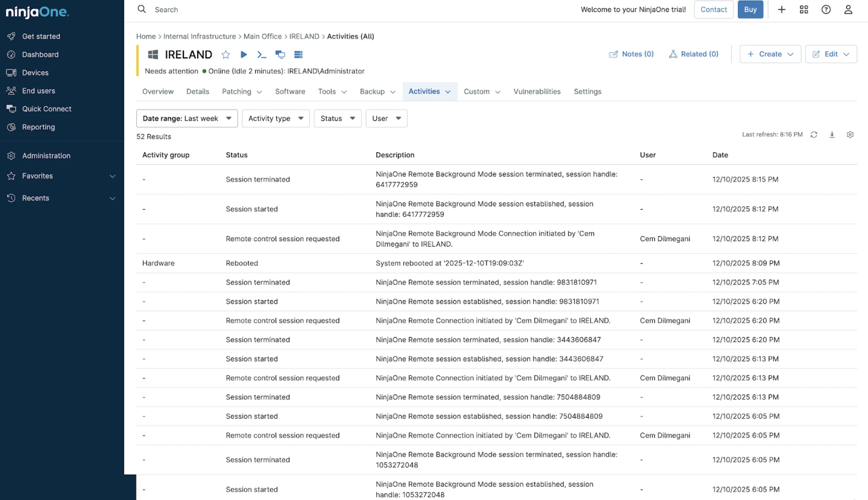Switch to the Settings tab
This screenshot has width=868, height=500.
pyautogui.click(x=588, y=91)
